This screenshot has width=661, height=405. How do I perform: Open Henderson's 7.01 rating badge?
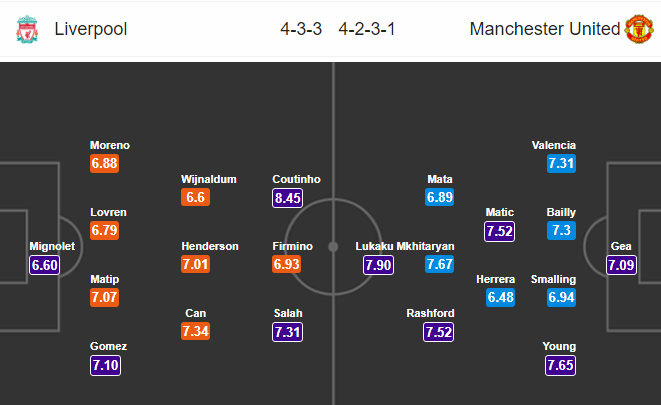click(x=196, y=265)
